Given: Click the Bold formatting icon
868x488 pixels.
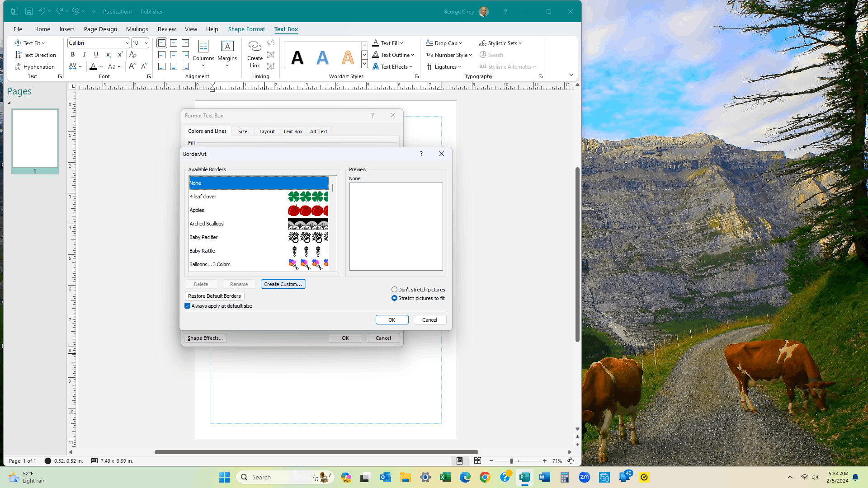Looking at the screenshot, I should click(x=73, y=54).
